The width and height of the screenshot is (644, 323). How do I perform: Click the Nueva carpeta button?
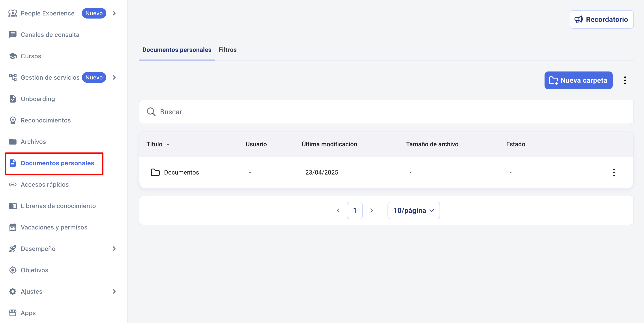(x=578, y=81)
